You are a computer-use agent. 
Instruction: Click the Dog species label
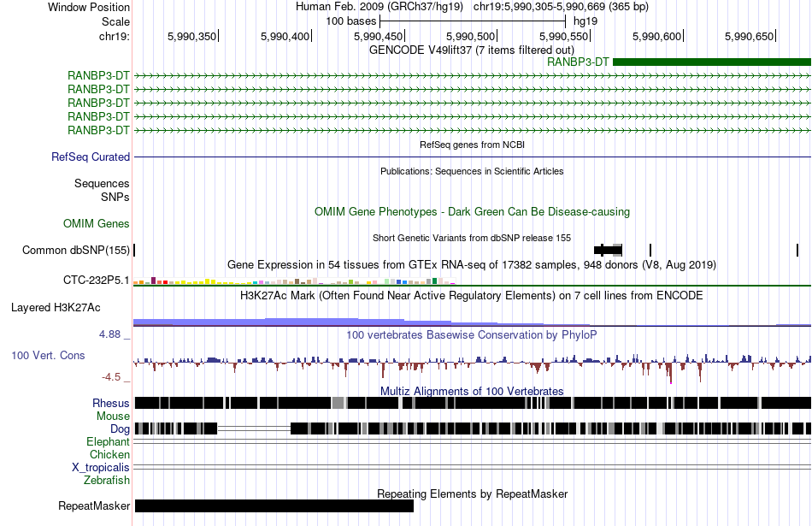(121, 429)
